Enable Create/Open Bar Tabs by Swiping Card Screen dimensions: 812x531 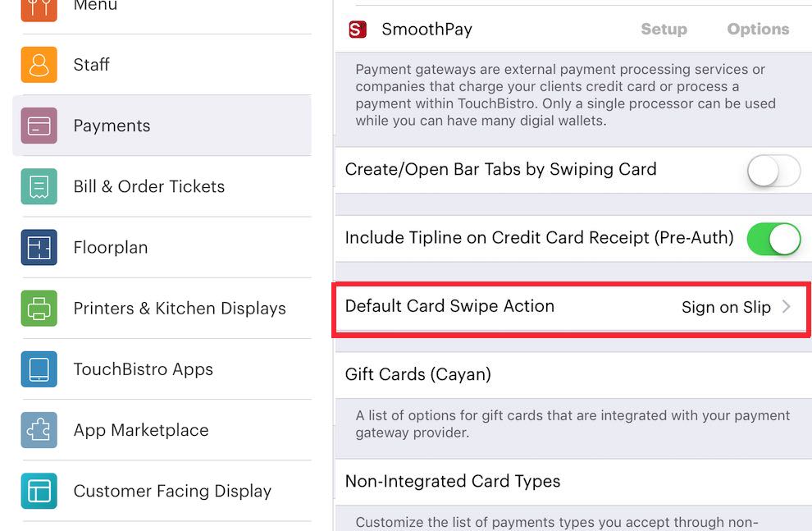pos(773,171)
